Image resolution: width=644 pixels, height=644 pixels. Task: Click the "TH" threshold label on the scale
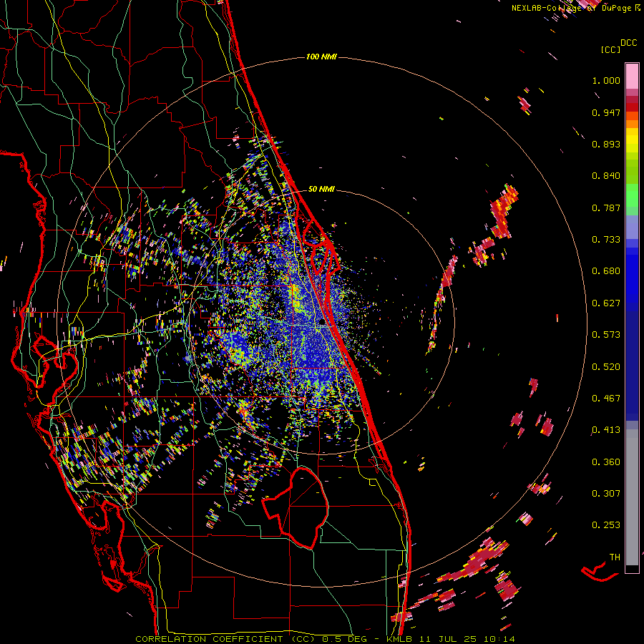click(615, 557)
